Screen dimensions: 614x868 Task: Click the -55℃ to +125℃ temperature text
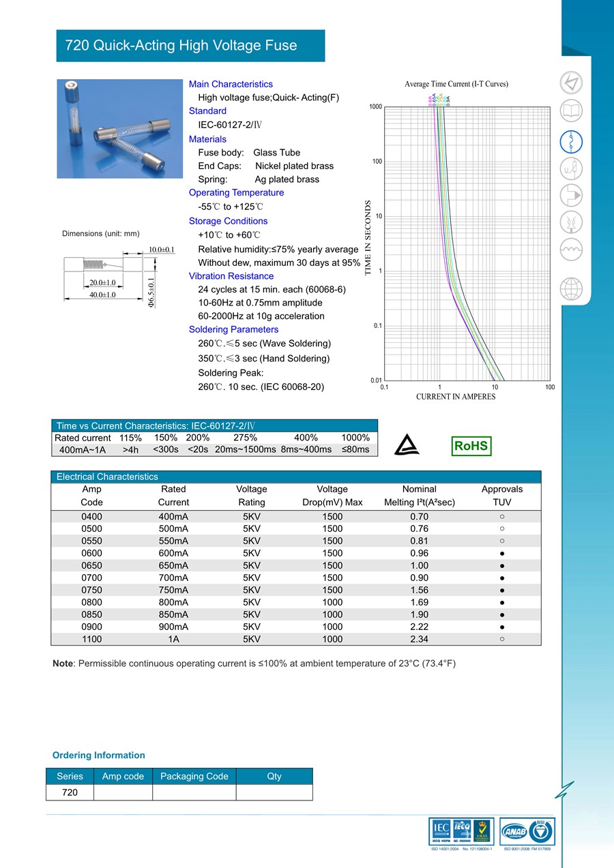(231, 206)
